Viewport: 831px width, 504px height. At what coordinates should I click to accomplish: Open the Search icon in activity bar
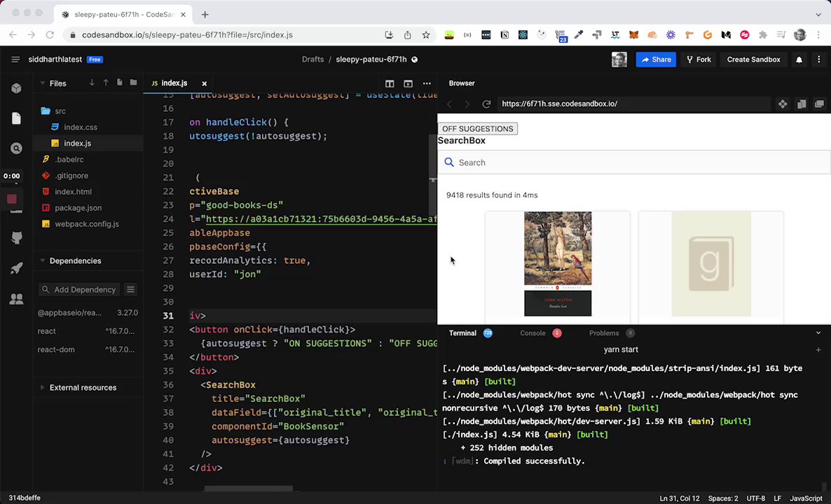pyautogui.click(x=16, y=149)
